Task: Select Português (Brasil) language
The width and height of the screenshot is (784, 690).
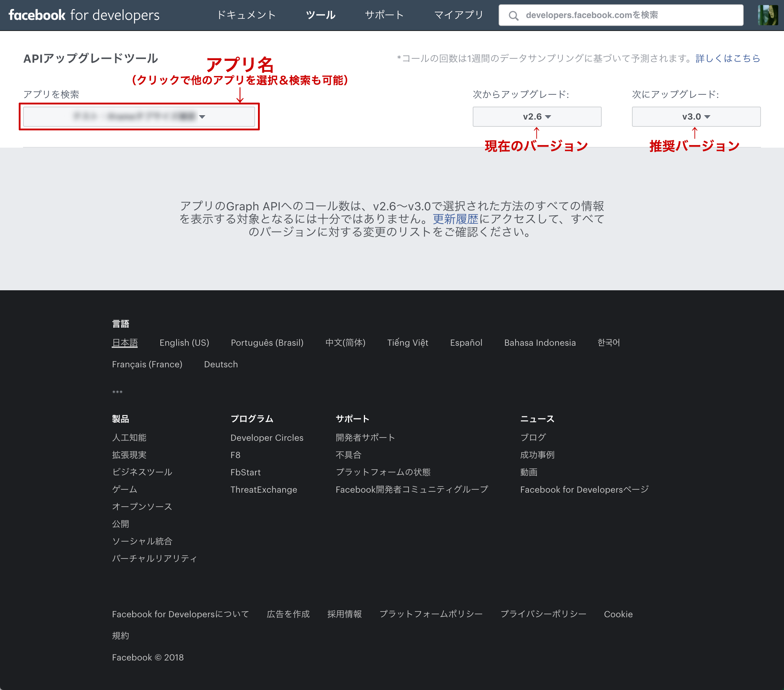Action: pyautogui.click(x=267, y=343)
